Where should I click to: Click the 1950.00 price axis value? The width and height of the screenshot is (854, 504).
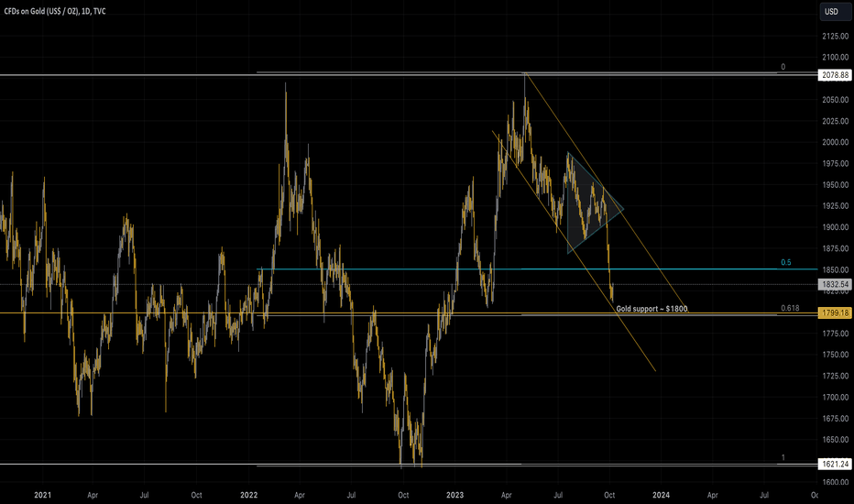coord(835,185)
